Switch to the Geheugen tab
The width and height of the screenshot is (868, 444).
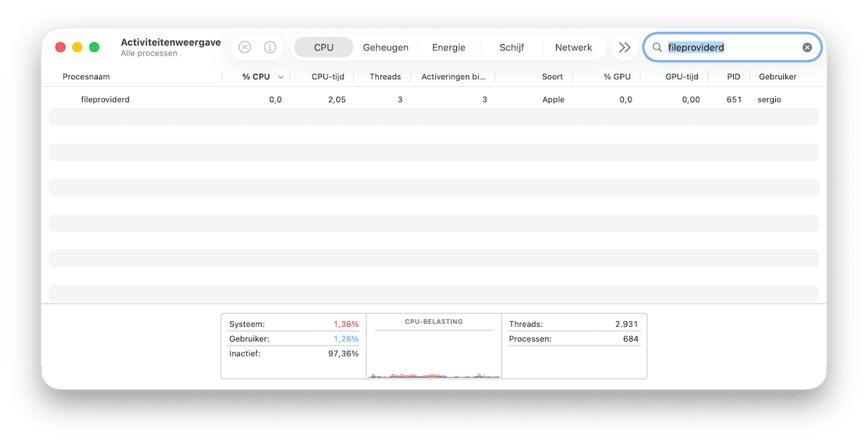pos(385,47)
